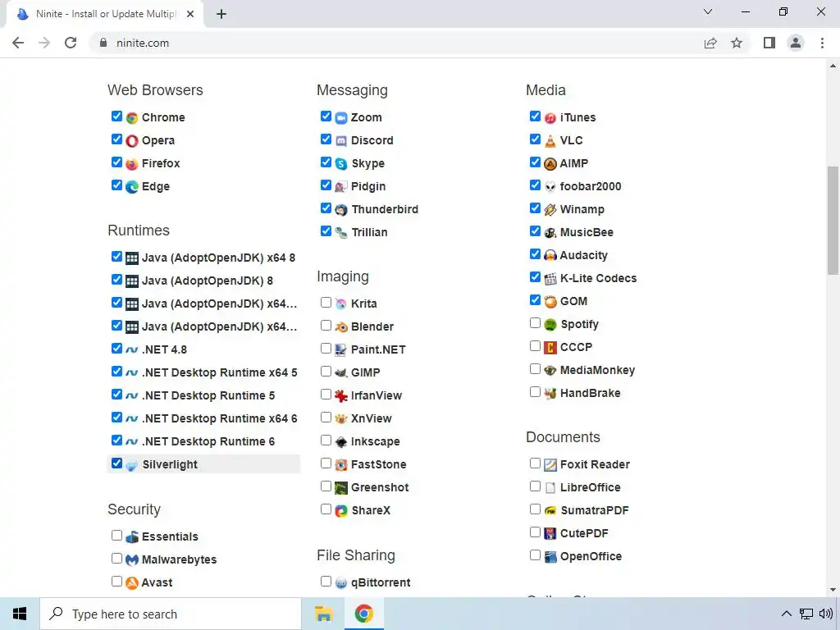Screen dimensions: 840x630
Task: Click the Greenshot icon
Action: tap(341, 488)
